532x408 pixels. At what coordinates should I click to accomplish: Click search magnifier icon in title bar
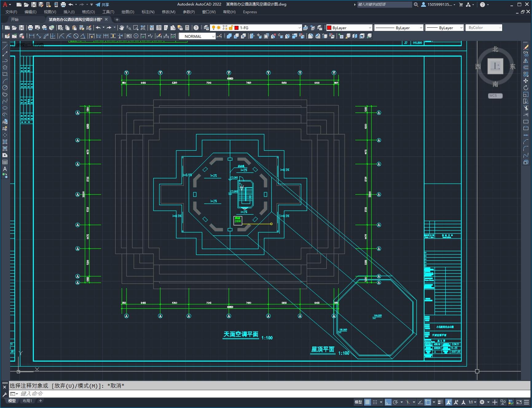(x=416, y=5)
